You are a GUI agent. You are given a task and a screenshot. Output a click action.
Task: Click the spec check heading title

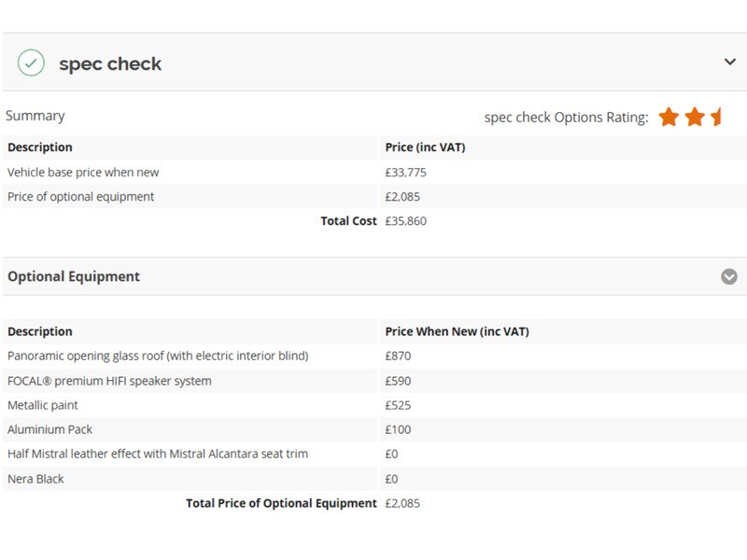110,64
